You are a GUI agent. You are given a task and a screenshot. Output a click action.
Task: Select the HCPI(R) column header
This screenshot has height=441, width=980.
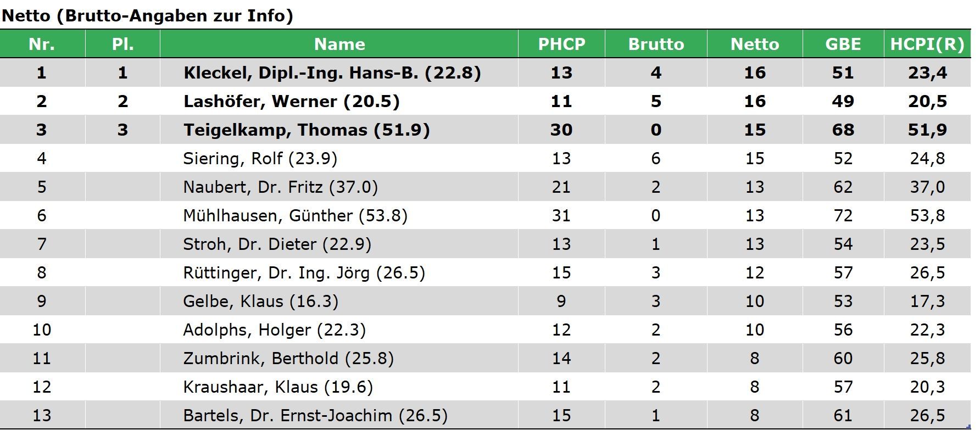coord(927,44)
